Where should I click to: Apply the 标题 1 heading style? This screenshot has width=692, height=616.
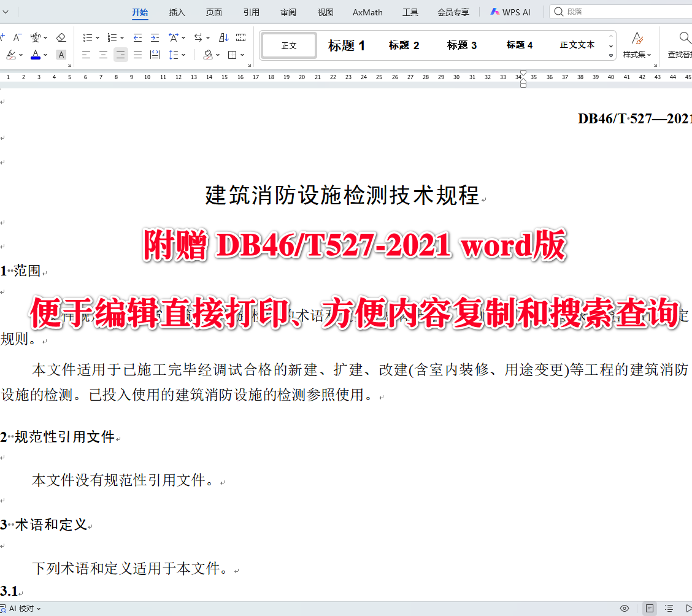click(x=347, y=45)
